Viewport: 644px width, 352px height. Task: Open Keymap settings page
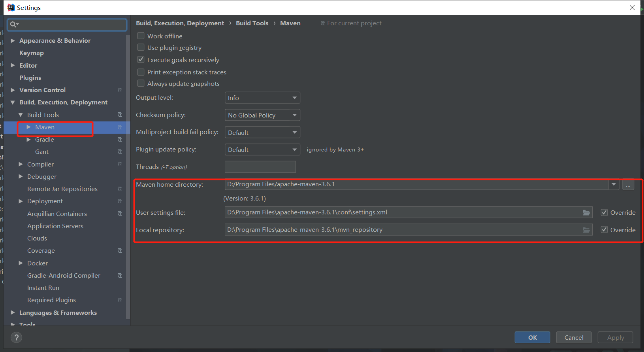pos(32,53)
